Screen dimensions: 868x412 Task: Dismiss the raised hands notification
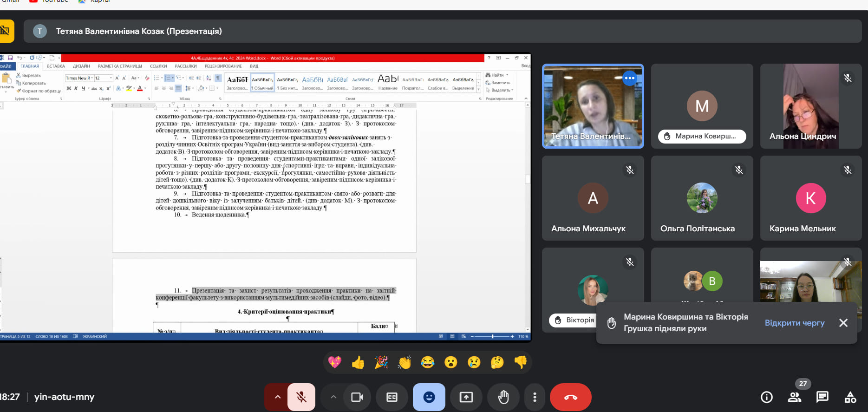[843, 323]
